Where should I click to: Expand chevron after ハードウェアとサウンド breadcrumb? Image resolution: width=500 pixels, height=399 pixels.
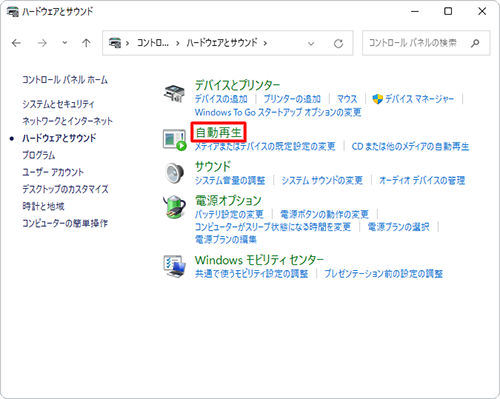[x=265, y=43]
